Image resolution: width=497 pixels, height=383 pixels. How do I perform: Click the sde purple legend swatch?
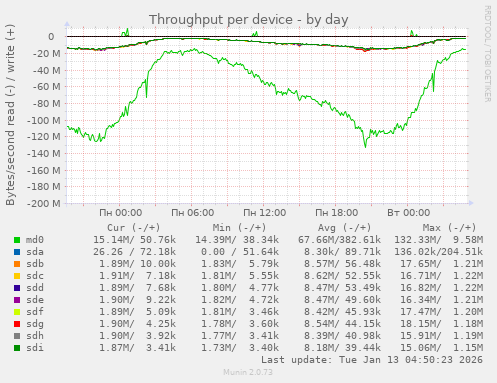pyautogui.click(x=17, y=300)
